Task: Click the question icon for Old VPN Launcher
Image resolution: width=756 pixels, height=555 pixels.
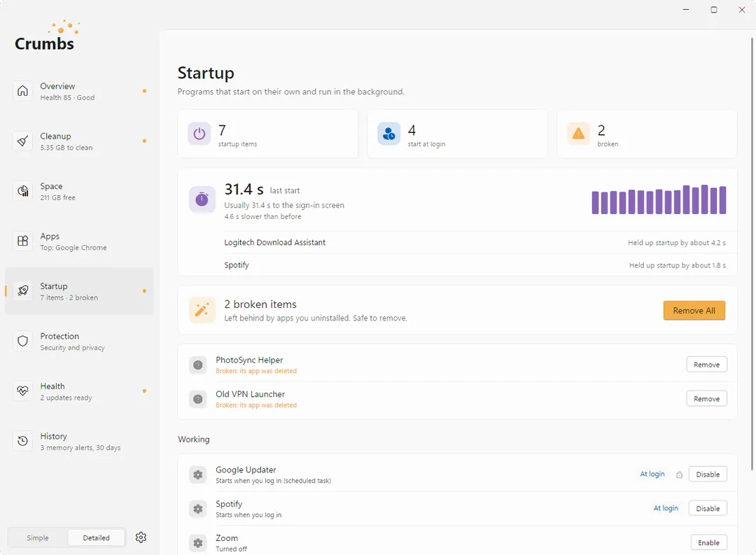Action: coord(197,399)
